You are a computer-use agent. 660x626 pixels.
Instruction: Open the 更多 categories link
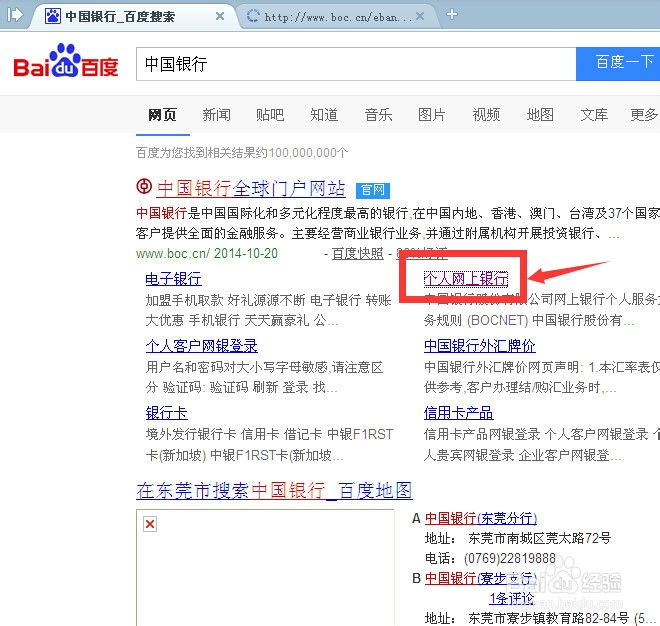(644, 115)
